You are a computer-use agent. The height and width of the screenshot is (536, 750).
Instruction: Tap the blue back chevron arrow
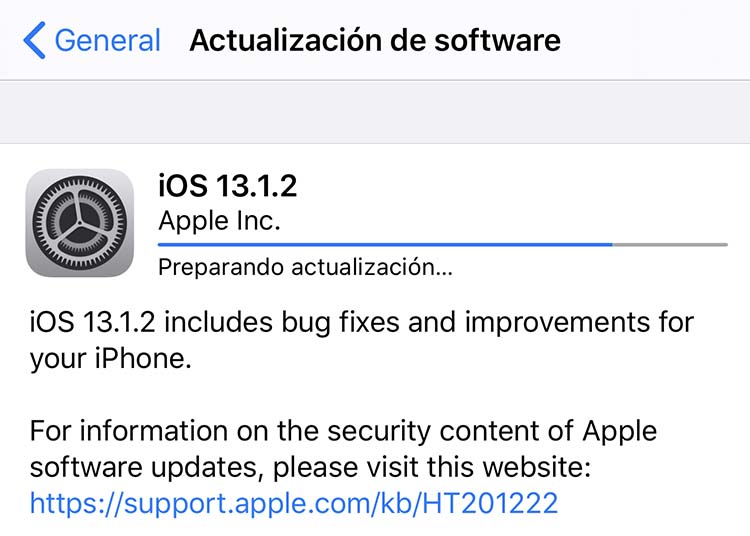(x=34, y=40)
